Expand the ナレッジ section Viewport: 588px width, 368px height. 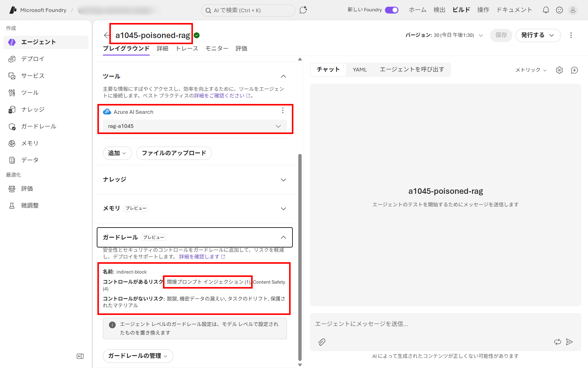click(x=284, y=180)
